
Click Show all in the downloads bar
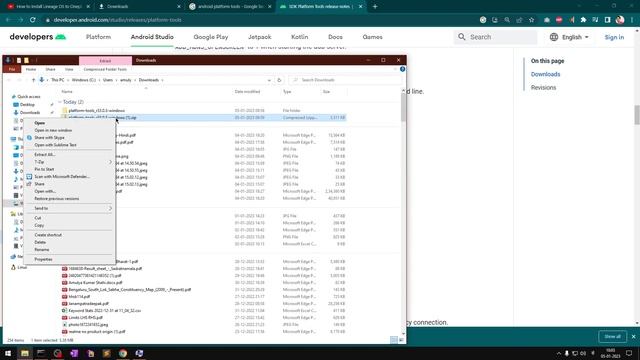click(612, 336)
